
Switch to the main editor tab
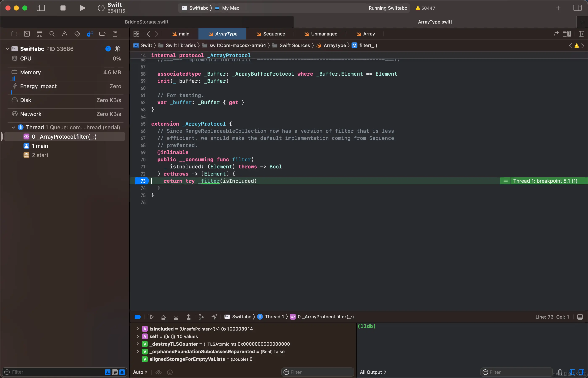coord(181,34)
